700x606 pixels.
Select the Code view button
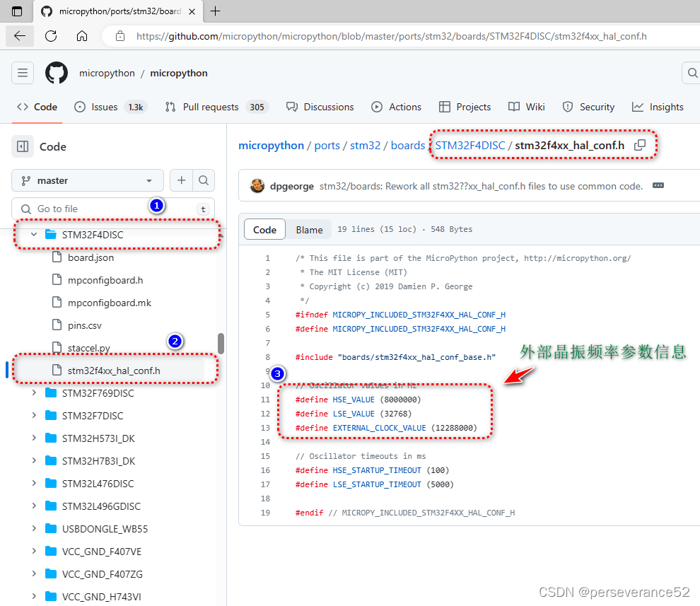pyautogui.click(x=264, y=230)
